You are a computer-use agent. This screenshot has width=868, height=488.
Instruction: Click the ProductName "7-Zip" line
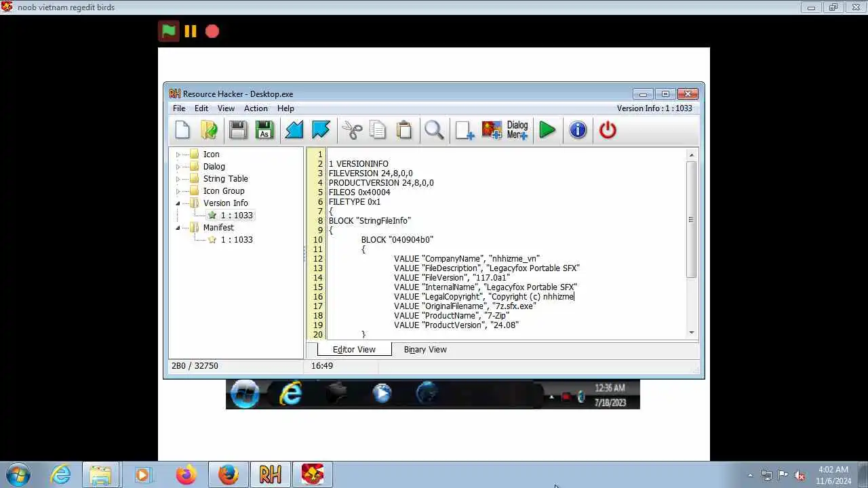click(x=452, y=316)
